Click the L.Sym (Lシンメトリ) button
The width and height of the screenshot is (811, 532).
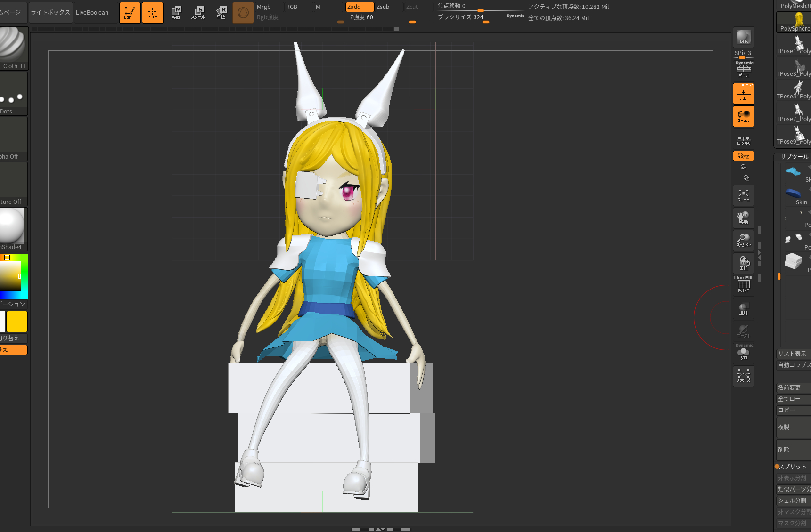(x=743, y=140)
